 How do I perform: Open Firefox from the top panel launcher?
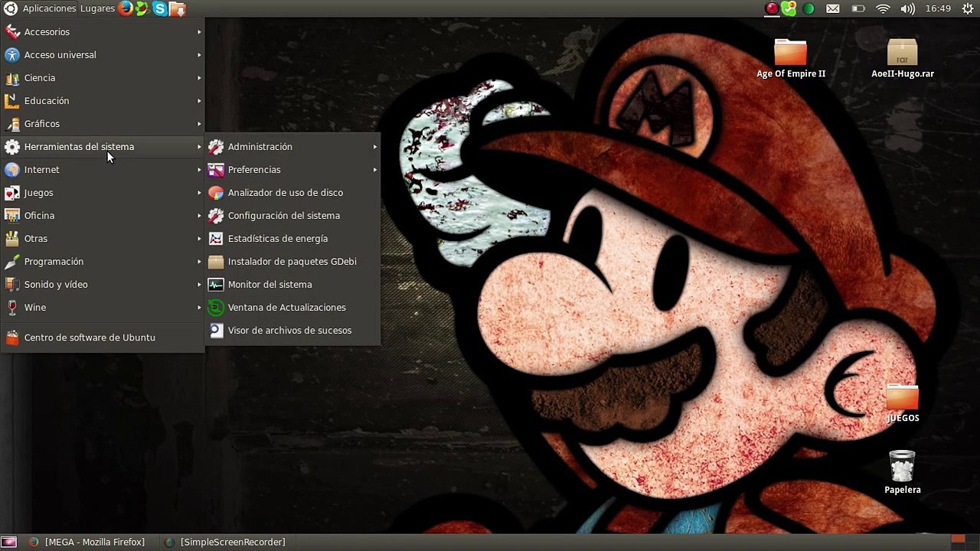[126, 8]
